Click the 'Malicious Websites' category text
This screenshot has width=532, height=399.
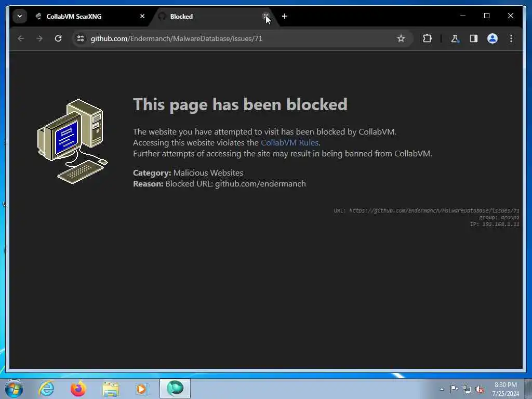pyautogui.click(x=208, y=172)
